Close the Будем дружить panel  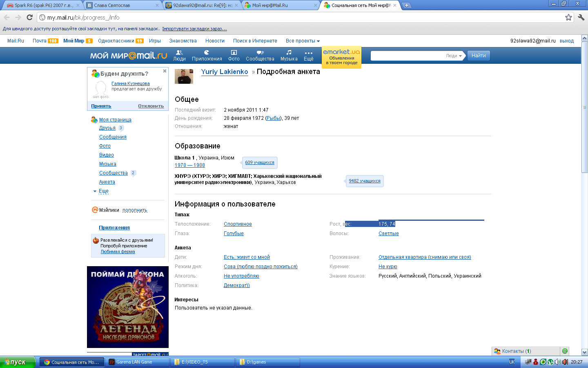(x=165, y=71)
